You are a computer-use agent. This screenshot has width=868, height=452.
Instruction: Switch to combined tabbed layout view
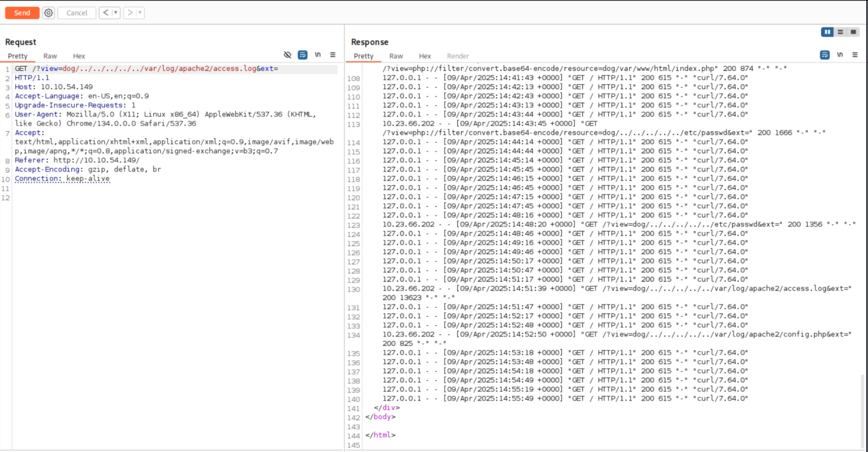click(x=853, y=32)
